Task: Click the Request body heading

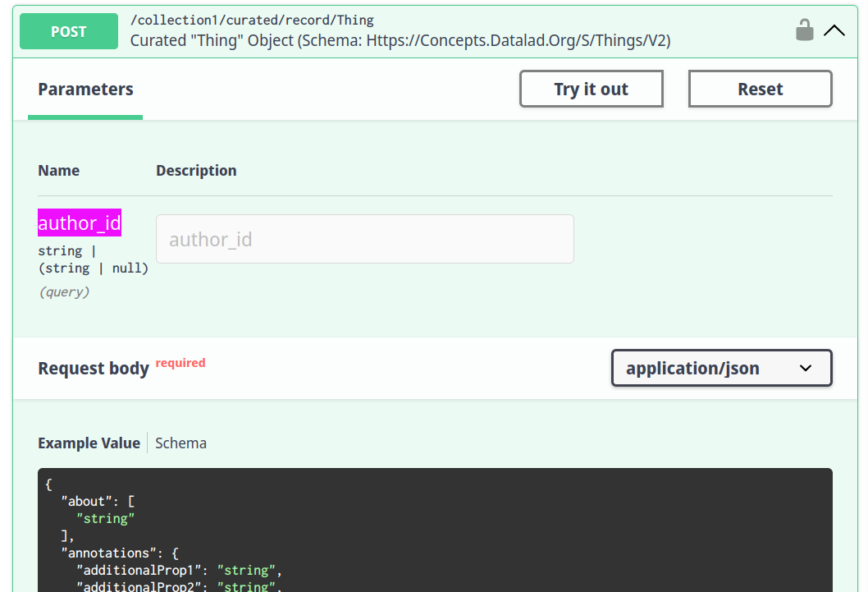Action: click(x=94, y=369)
